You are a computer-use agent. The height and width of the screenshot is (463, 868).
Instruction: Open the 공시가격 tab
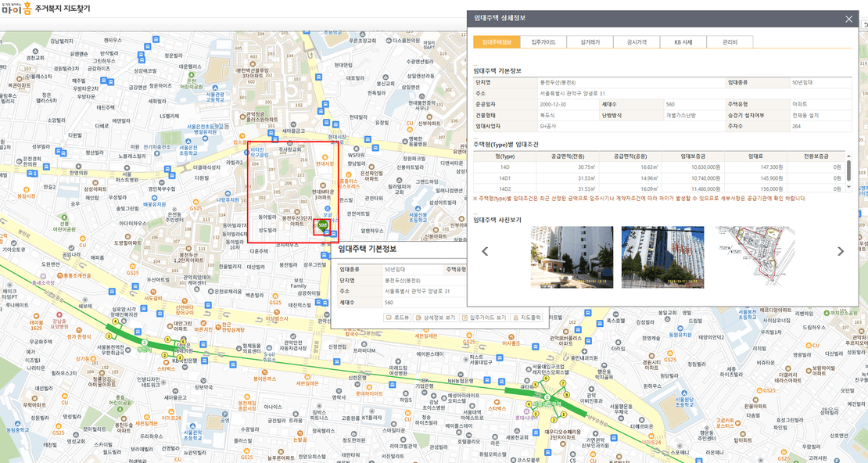[x=637, y=42]
